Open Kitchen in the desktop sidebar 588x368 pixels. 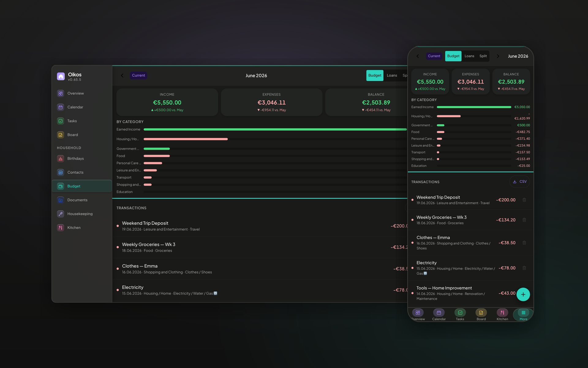point(81,228)
